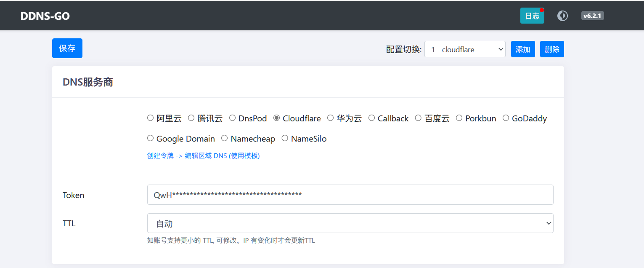Image resolution: width=644 pixels, height=268 pixels.
Task: Choose the NameSilo provider option
Action: tap(285, 138)
